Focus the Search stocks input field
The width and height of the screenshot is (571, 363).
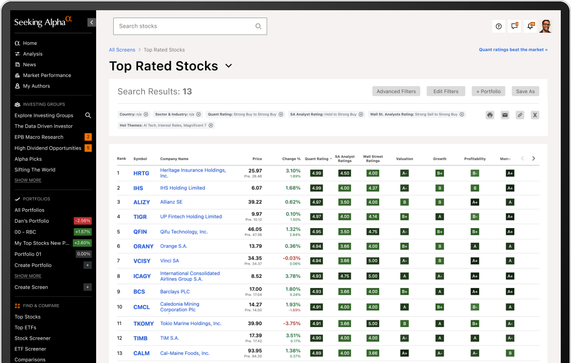click(190, 26)
